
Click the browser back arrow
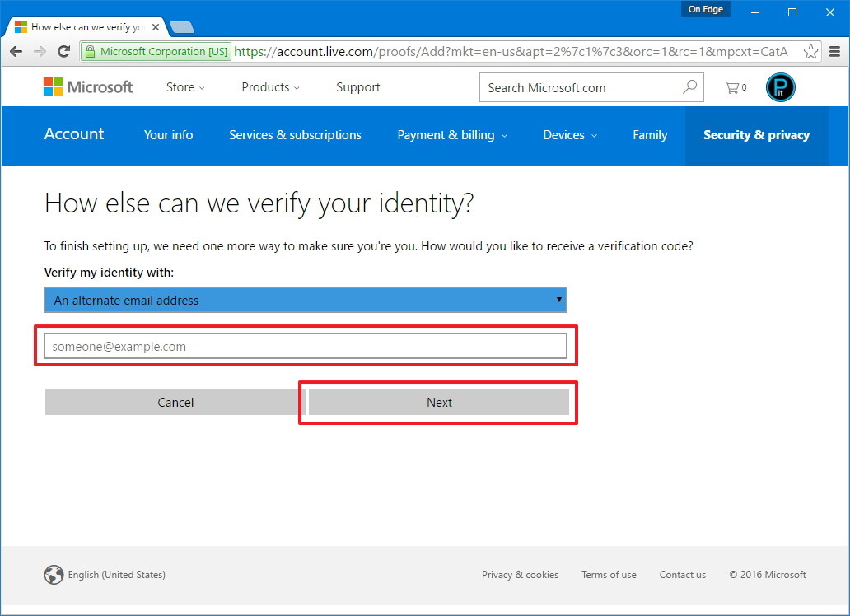click(x=16, y=52)
